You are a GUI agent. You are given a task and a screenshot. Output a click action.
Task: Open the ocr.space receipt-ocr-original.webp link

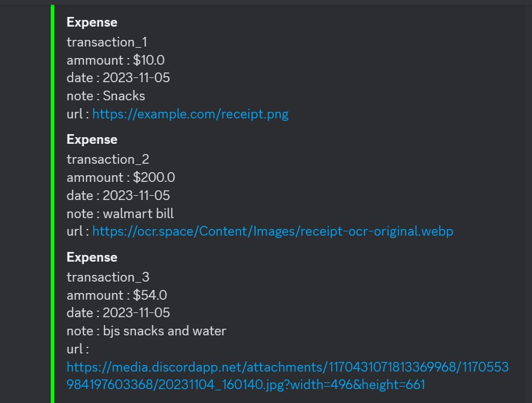(273, 231)
